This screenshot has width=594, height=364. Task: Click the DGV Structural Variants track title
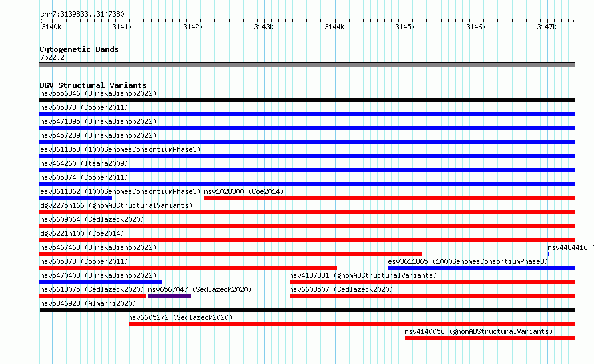click(x=93, y=85)
